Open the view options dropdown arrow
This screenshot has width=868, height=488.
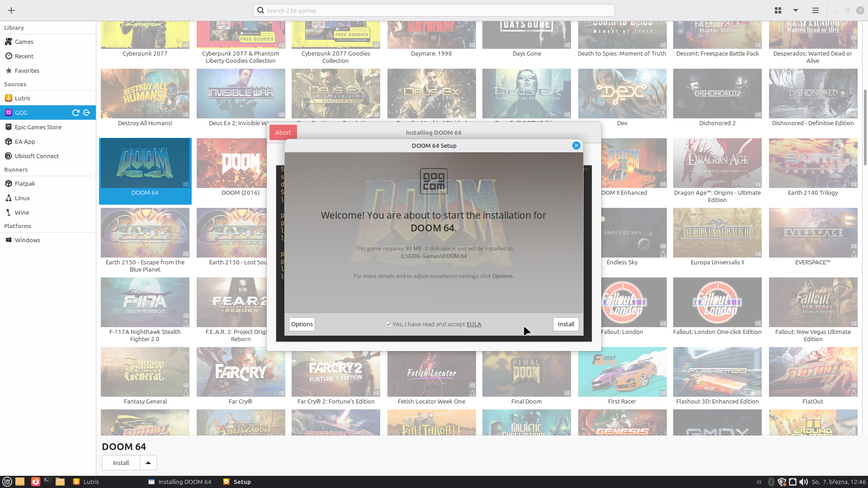796,10
